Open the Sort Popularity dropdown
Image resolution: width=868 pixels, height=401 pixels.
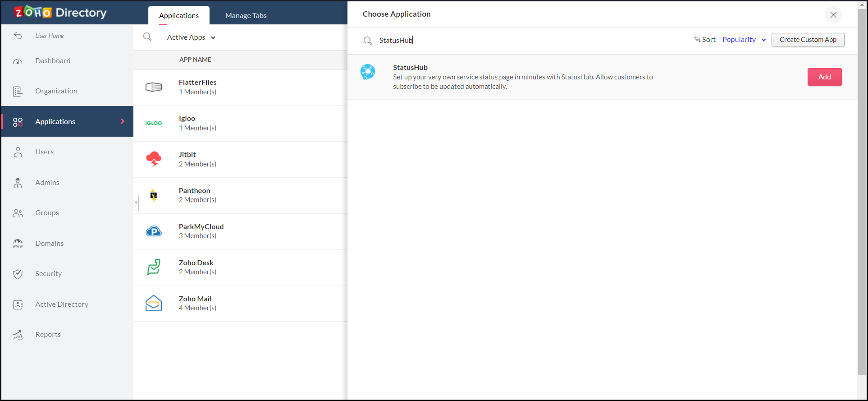coord(744,40)
